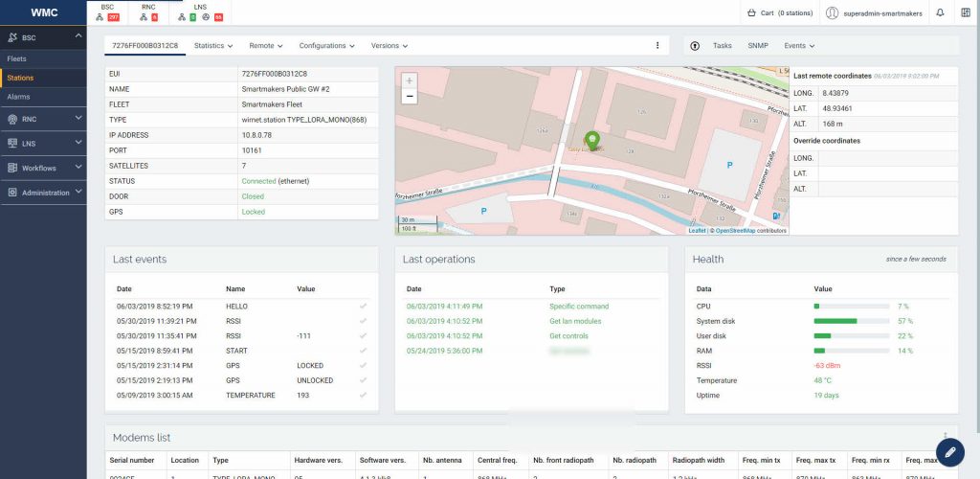Click the red RNC alarm count badge
Screen dimensions: 980x479
click(x=154, y=17)
